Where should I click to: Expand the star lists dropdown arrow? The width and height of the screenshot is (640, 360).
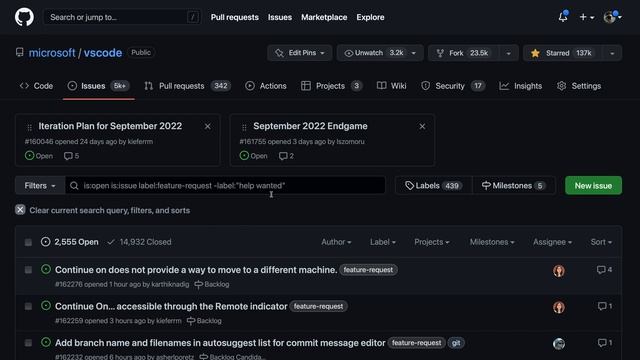tap(612, 53)
